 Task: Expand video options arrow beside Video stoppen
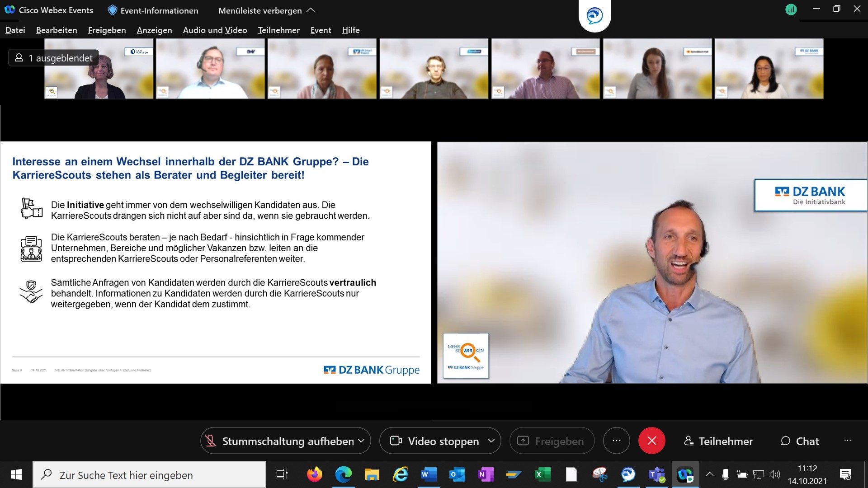coord(491,441)
